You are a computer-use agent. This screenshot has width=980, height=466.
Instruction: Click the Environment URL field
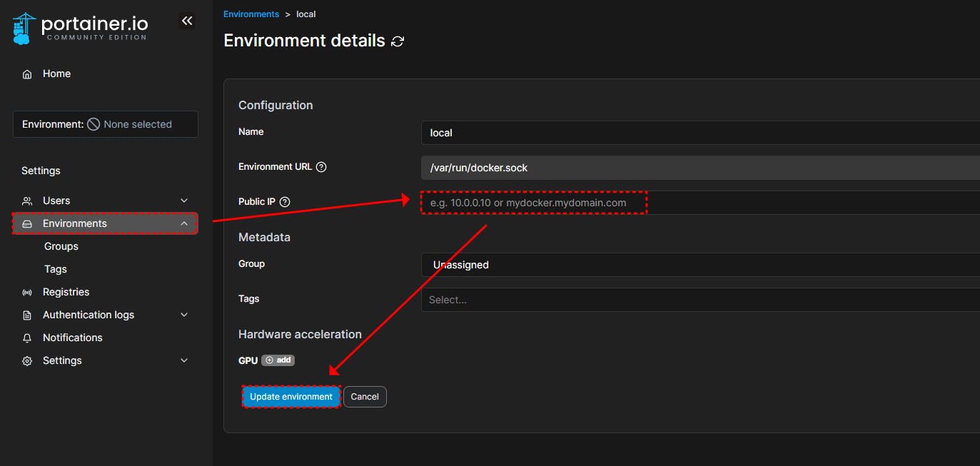700,168
